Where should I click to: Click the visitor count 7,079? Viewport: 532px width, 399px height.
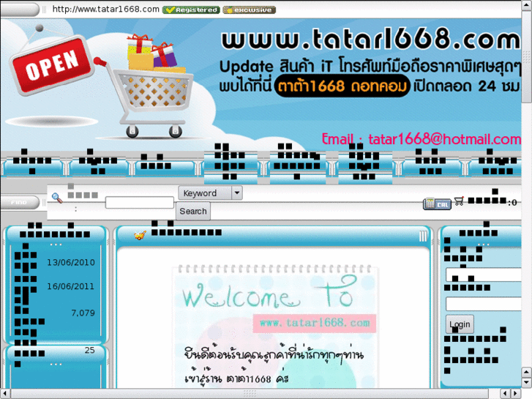point(83,313)
